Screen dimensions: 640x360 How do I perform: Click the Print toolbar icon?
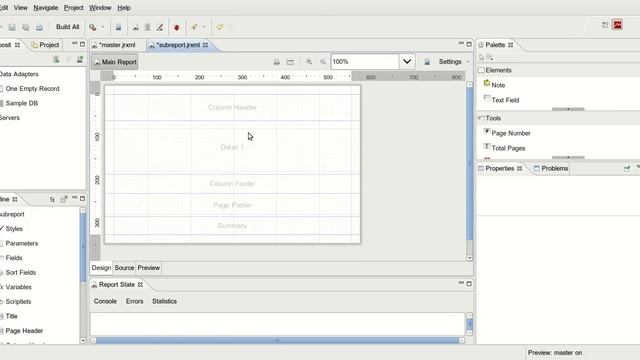point(39,27)
